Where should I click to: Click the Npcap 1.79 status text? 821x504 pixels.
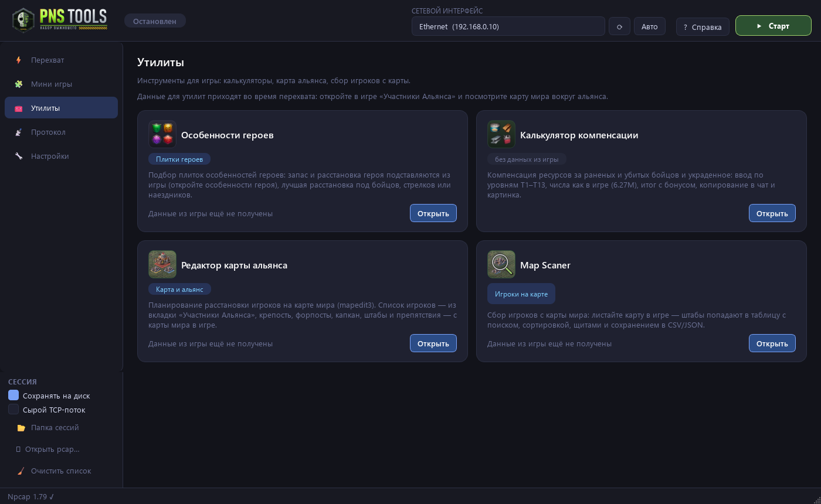[x=30, y=496]
